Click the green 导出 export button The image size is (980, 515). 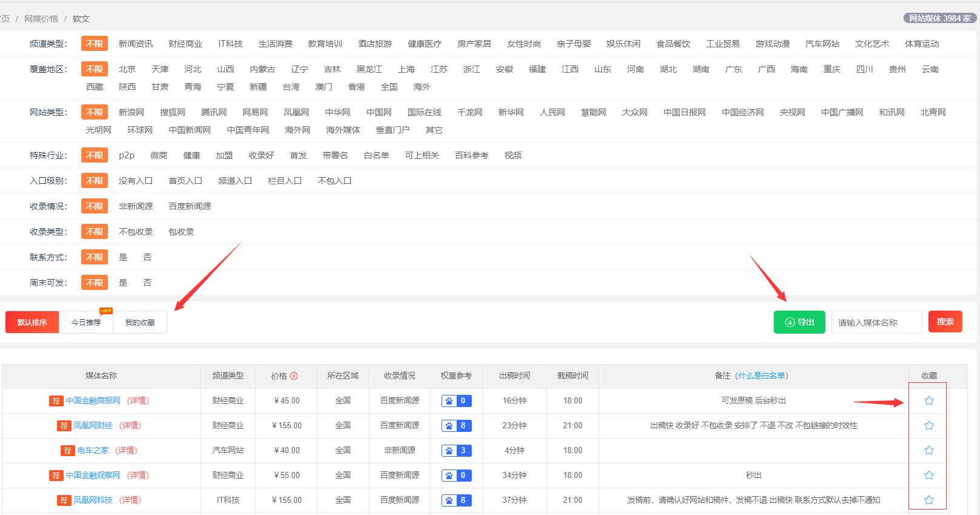coord(799,322)
